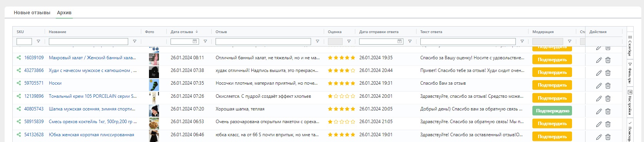The height and width of the screenshot is (142, 644).
Task: Delete the reply for SKU 12139896
Action: point(608,99)
